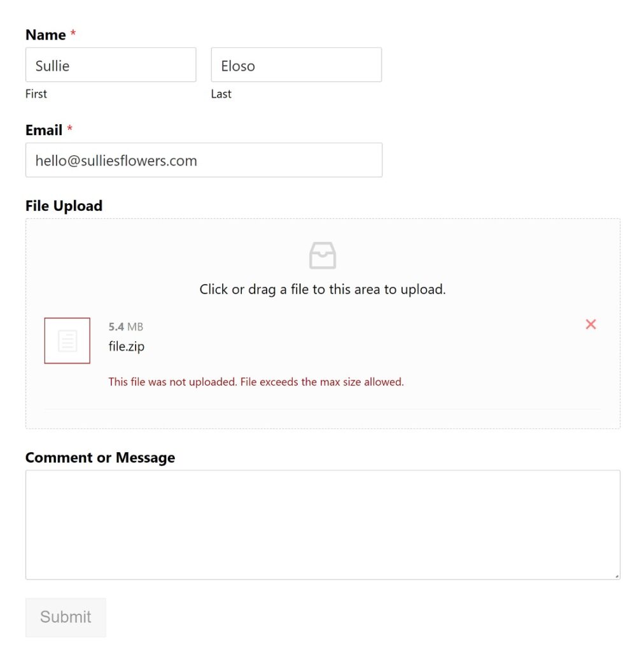This screenshot has width=644, height=652.
Task: Click the Comment or Message label
Action: 100,458
